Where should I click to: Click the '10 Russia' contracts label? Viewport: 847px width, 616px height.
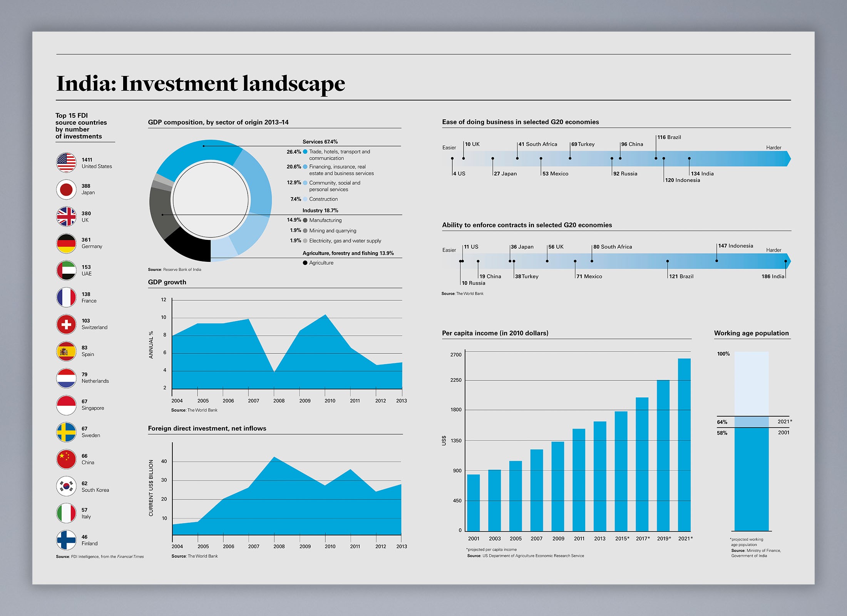[474, 283]
